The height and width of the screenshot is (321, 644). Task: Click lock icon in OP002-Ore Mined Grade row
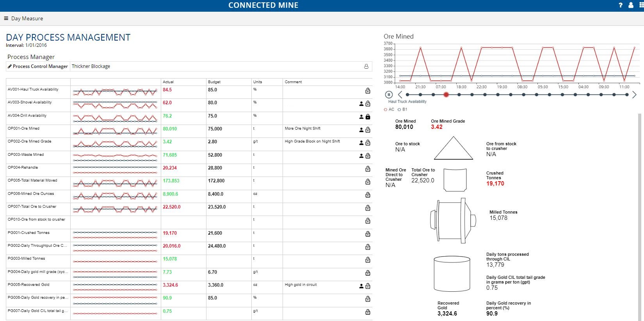click(x=368, y=143)
